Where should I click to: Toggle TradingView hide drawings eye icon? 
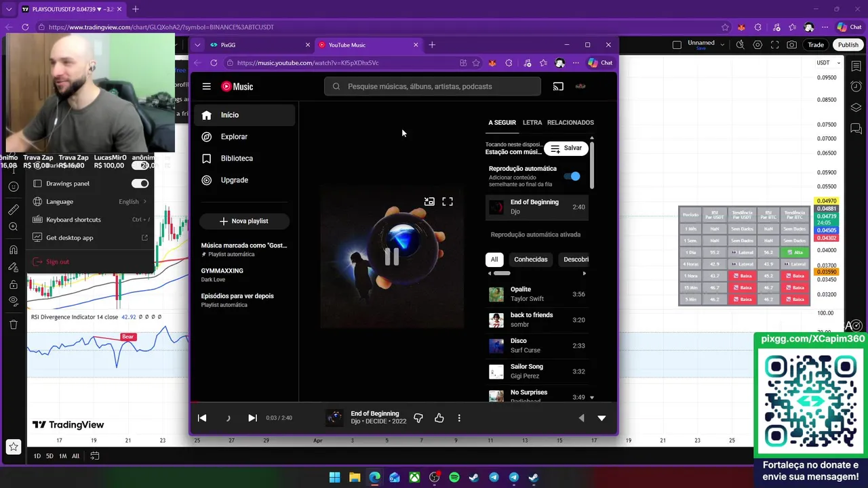coord(13,301)
